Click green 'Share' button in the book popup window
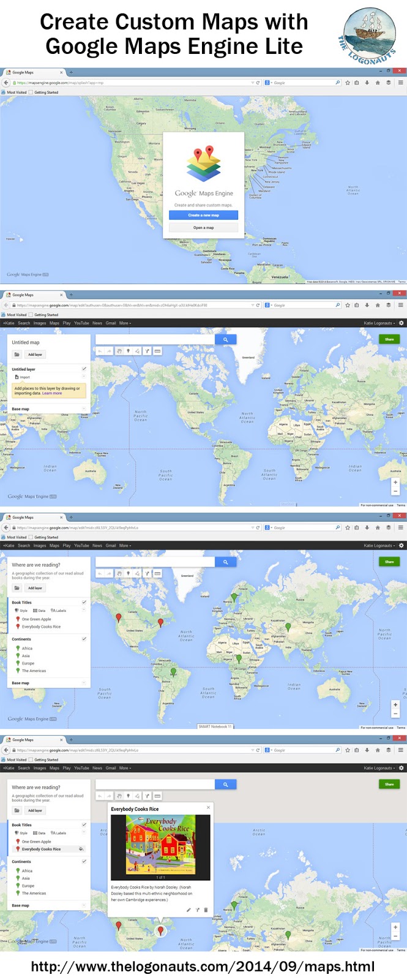Screen dimensions: 407x980 coord(389,783)
